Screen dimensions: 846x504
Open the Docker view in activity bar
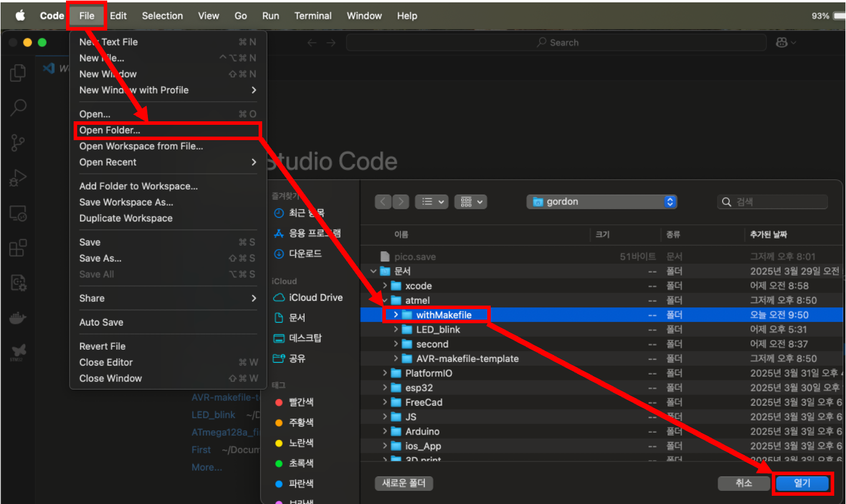[x=18, y=319]
